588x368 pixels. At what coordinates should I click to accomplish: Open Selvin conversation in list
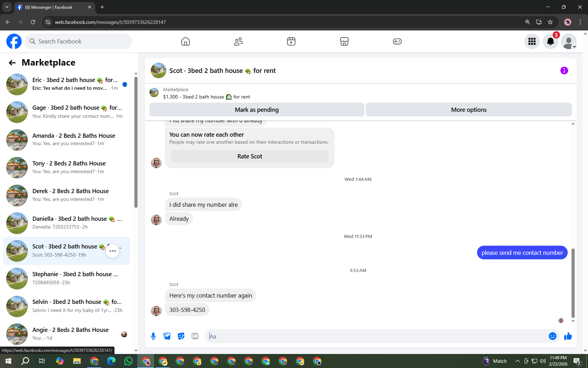[66, 306]
